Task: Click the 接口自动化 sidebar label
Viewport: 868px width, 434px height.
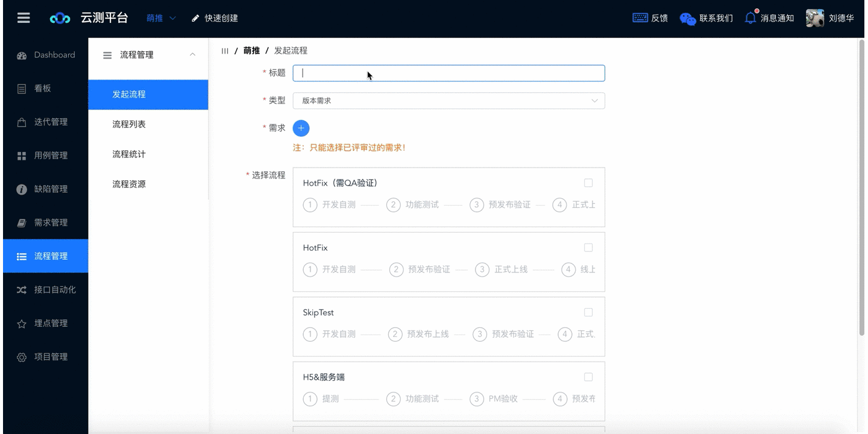Action: pyautogui.click(x=55, y=290)
